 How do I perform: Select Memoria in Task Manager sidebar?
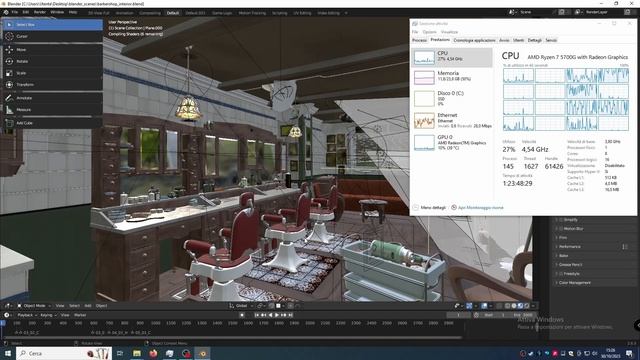(x=452, y=77)
